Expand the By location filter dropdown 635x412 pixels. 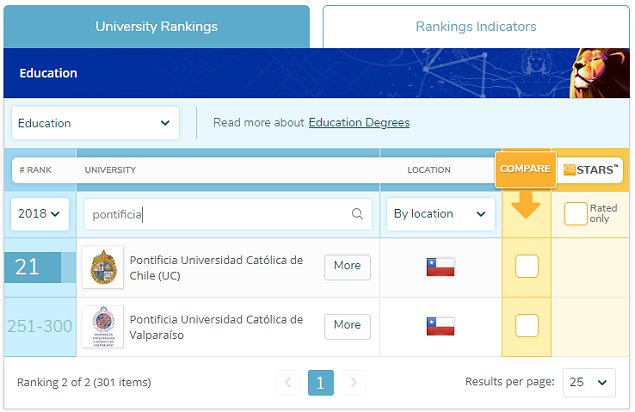[x=441, y=214]
